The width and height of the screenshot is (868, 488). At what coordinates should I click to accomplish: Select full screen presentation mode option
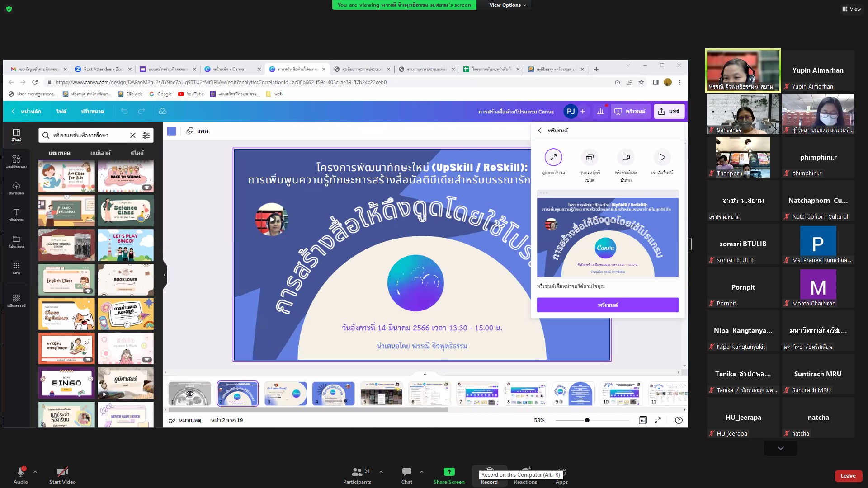pos(553,157)
